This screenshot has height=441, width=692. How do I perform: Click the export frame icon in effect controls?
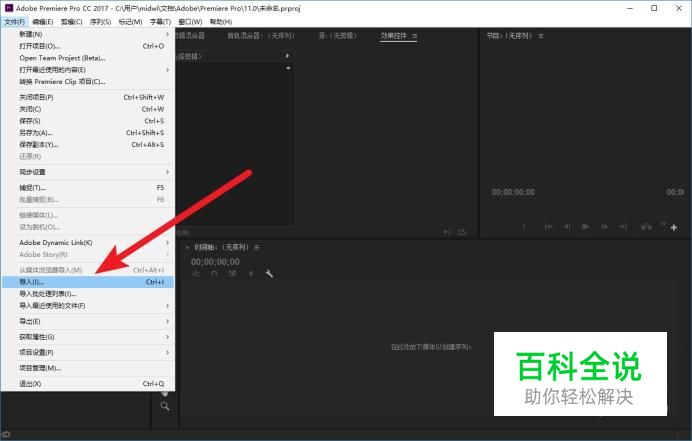[x=462, y=232]
